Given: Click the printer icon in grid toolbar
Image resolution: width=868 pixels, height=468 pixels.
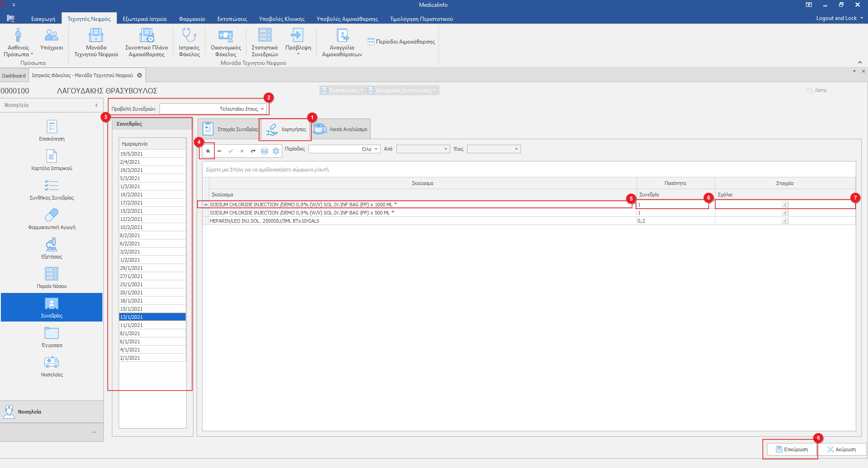Looking at the screenshot, I should point(265,151).
